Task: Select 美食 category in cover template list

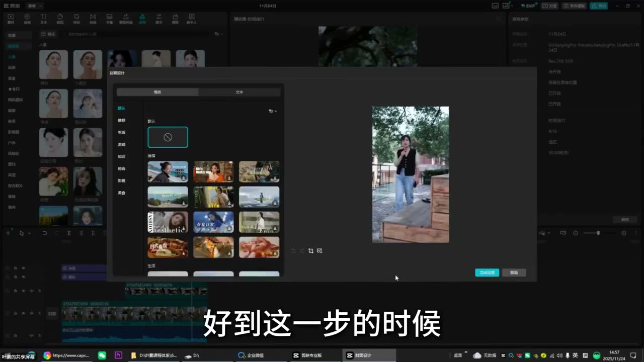Action: point(121,193)
